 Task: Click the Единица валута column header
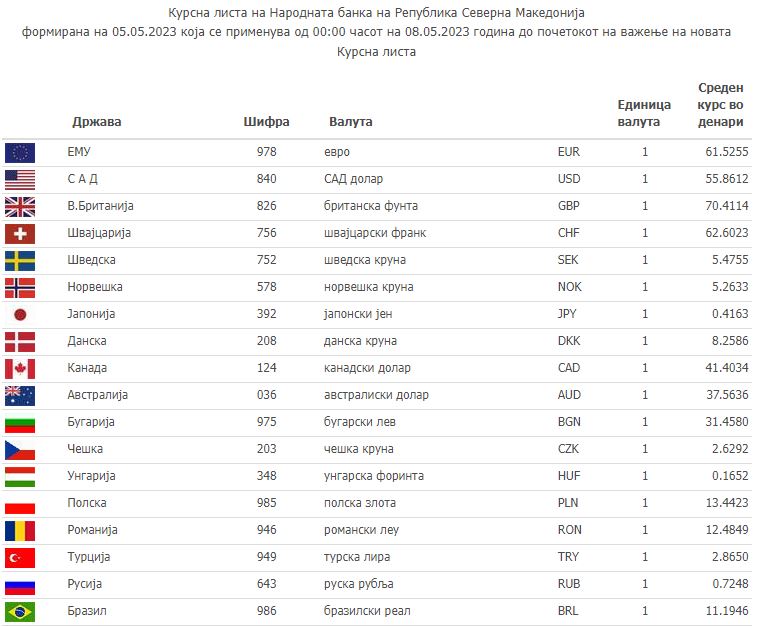pyautogui.click(x=644, y=113)
